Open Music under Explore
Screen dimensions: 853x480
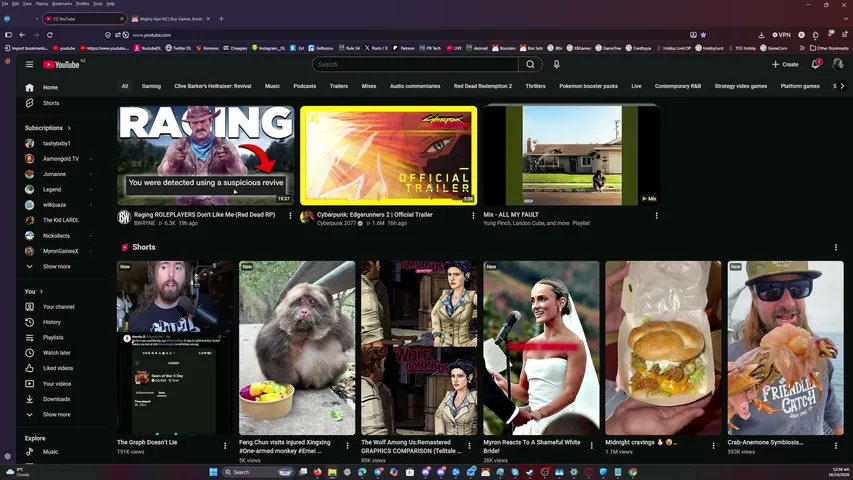tap(50, 452)
